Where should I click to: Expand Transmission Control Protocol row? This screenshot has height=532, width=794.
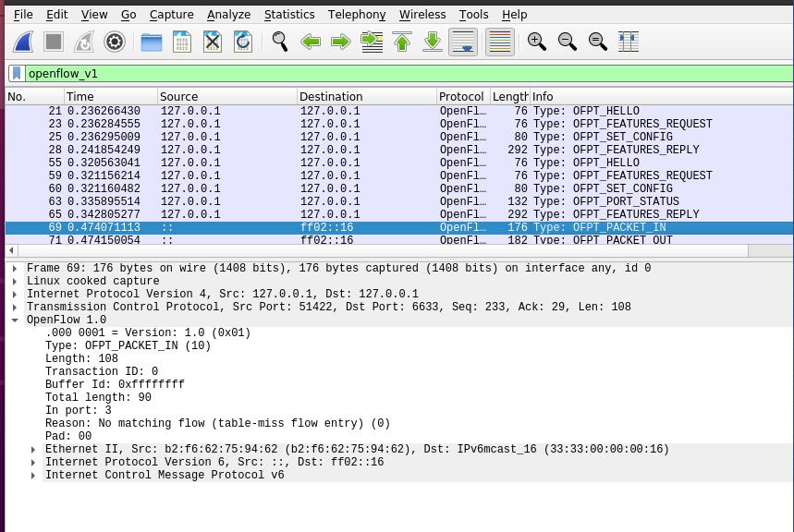tap(15, 307)
